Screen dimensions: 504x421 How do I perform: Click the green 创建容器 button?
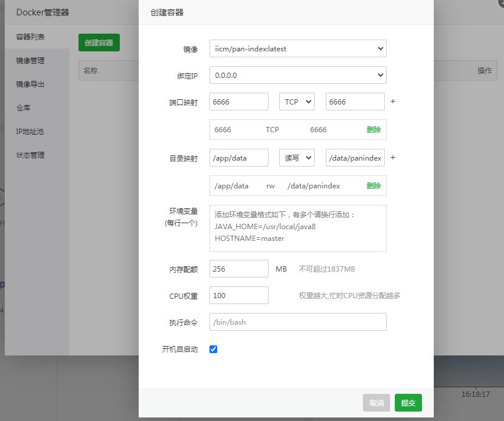99,43
